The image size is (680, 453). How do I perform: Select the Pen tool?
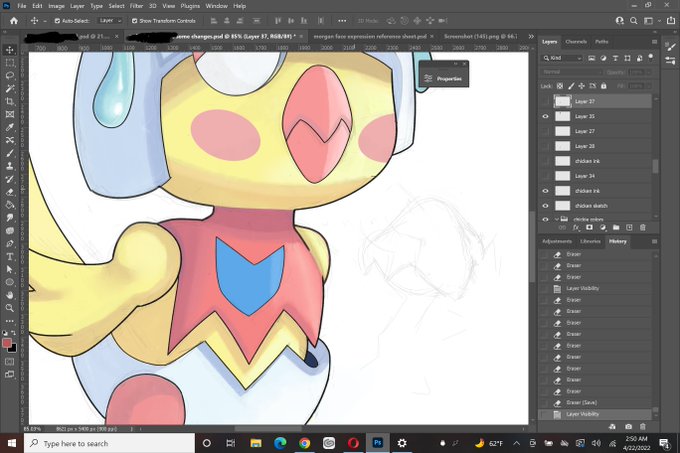point(10,244)
